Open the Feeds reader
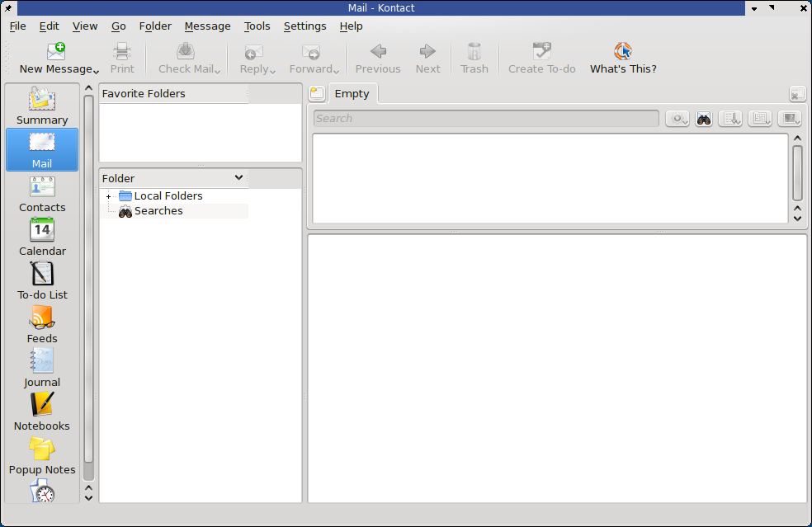Viewport: 812px width, 527px height. (x=42, y=325)
